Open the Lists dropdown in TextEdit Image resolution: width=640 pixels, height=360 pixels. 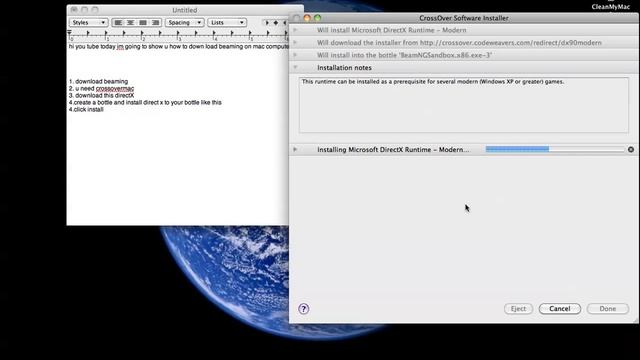click(227, 22)
